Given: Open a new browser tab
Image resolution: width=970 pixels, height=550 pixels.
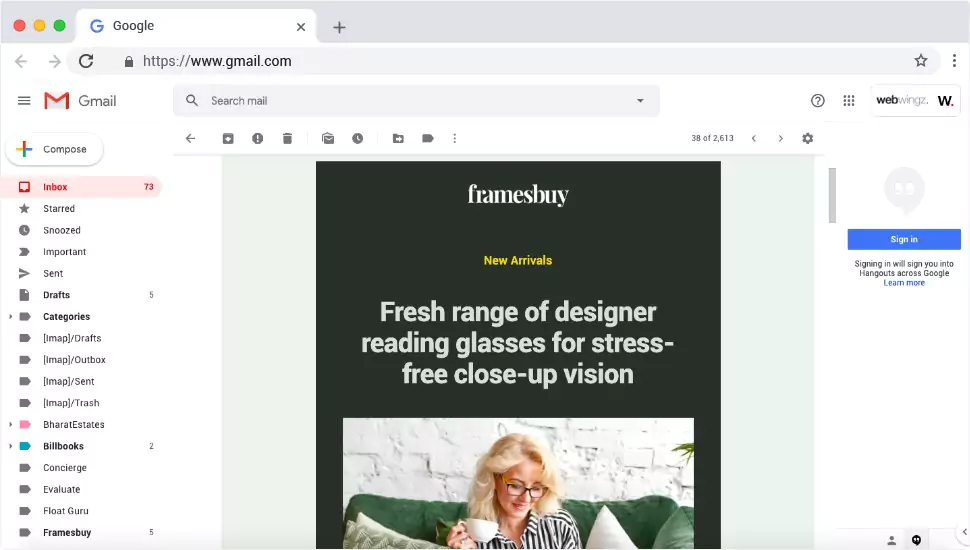Looking at the screenshot, I should click(x=339, y=27).
